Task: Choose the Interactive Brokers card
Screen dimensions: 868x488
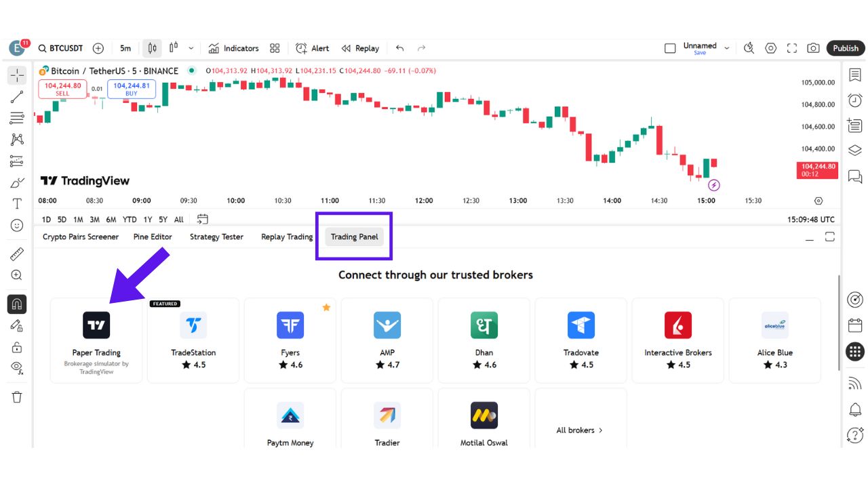Action: (x=678, y=341)
